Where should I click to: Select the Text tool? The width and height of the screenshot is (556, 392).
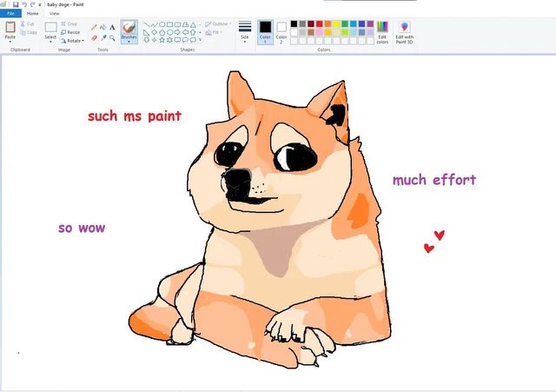(112, 27)
